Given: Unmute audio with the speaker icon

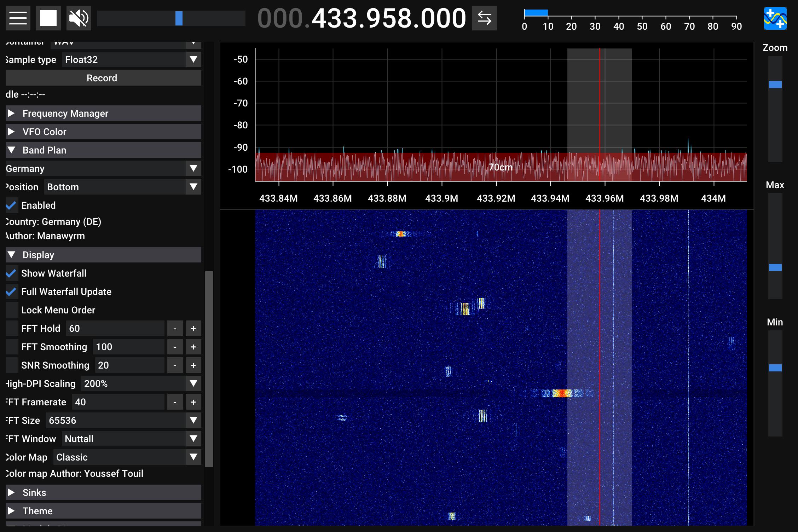Looking at the screenshot, I should point(79,18).
